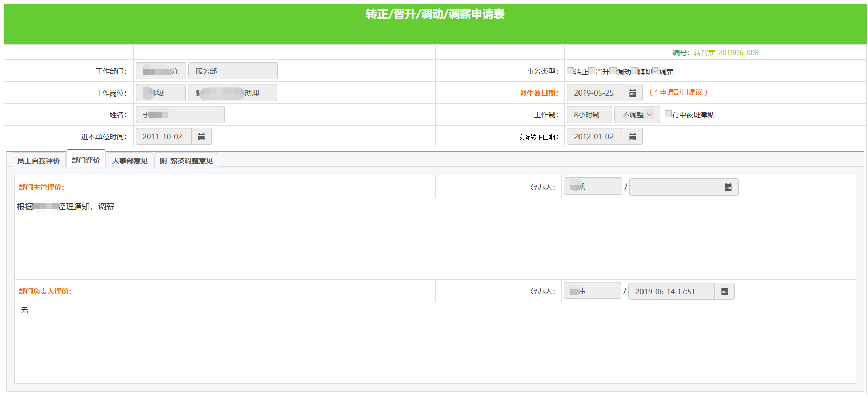Check the 转正 checkbox
868x398 pixels.
(570, 71)
